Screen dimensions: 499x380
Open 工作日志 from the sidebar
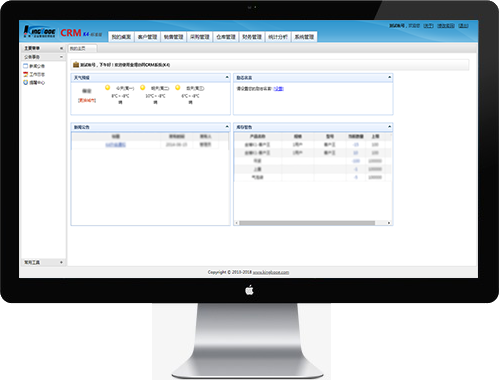pyautogui.click(x=37, y=74)
